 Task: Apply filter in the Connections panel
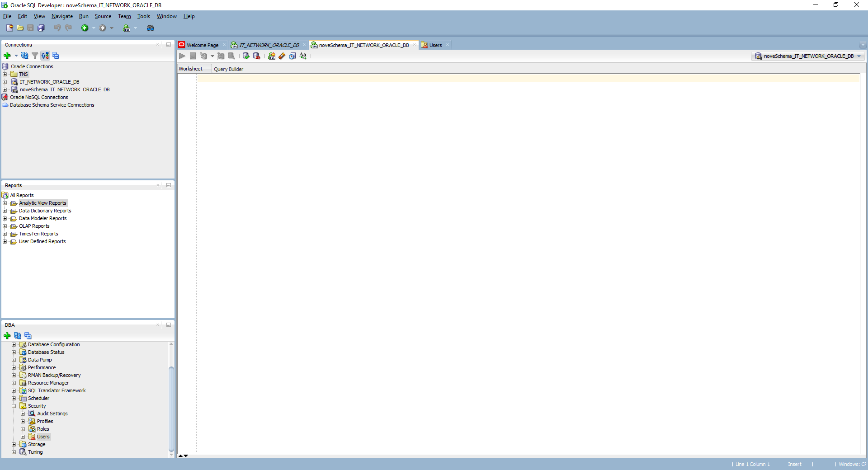(35, 56)
